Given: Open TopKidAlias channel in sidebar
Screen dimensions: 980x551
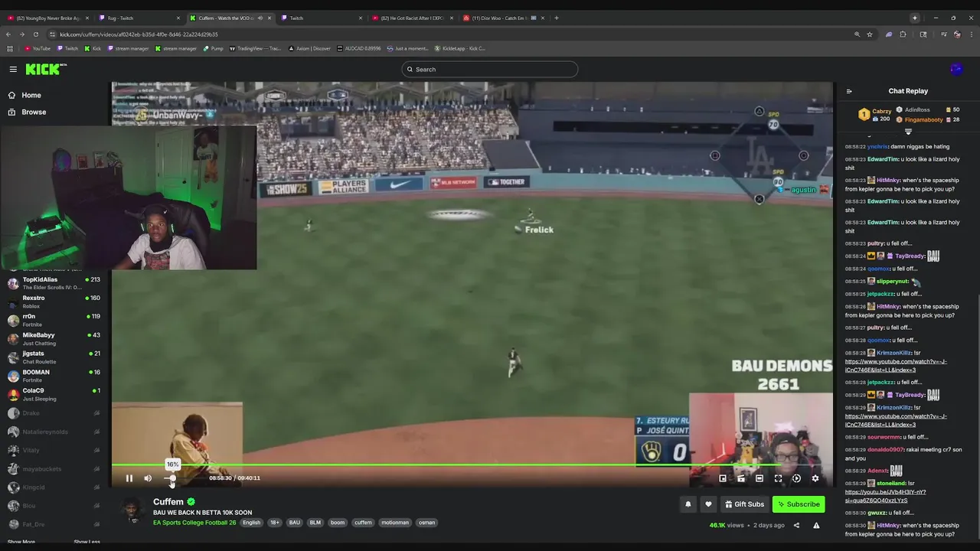Looking at the screenshot, I should coord(54,283).
